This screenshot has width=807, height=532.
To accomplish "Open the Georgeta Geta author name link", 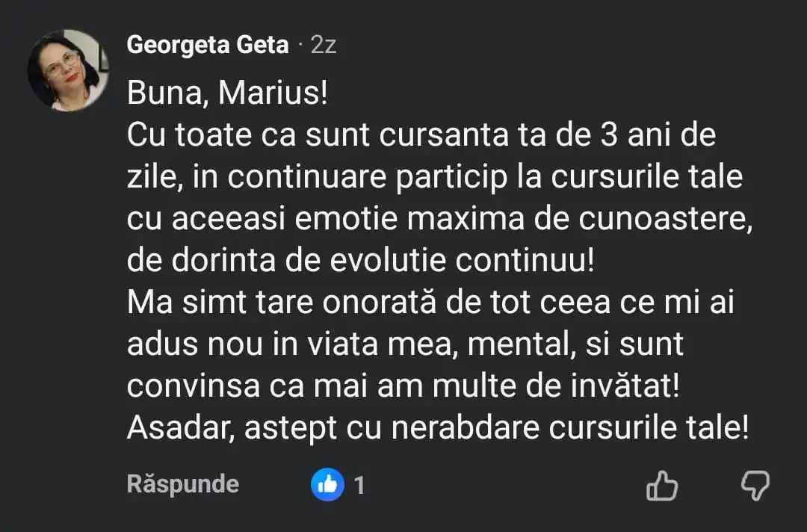I will click(x=208, y=45).
